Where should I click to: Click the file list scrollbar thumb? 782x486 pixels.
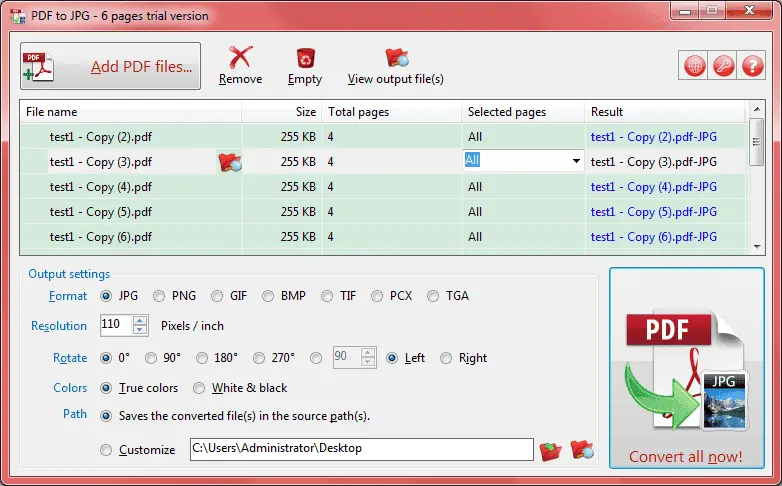(x=757, y=142)
